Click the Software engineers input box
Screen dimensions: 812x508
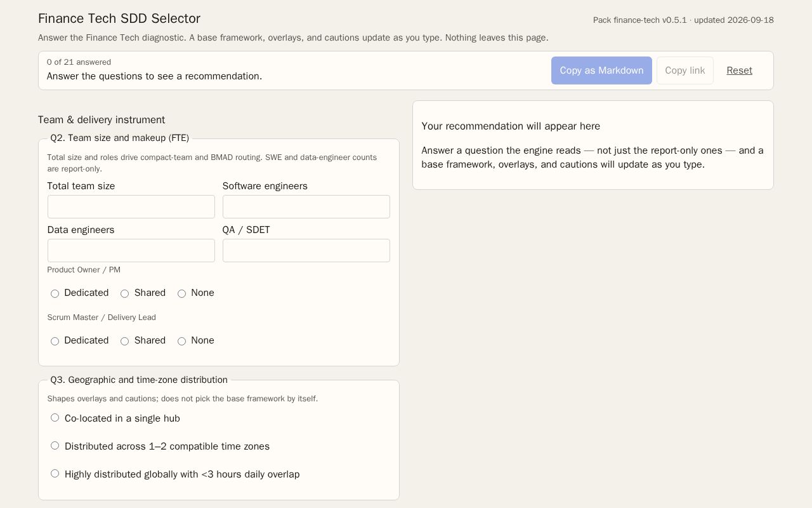click(306, 206)
